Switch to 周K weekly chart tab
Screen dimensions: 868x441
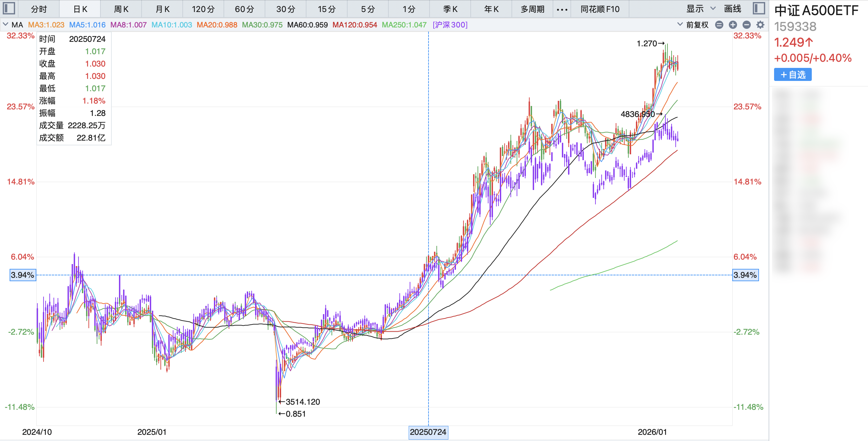click(121, 9)
